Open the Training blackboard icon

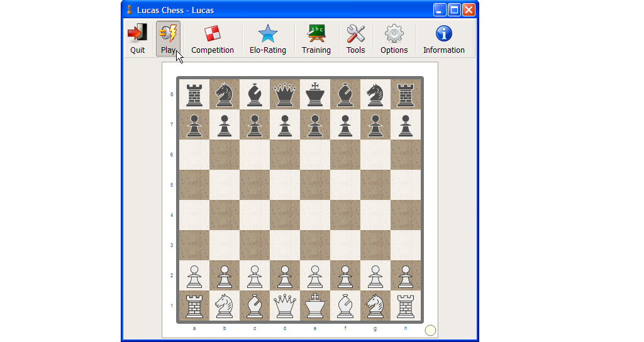(x=316, y=33)
